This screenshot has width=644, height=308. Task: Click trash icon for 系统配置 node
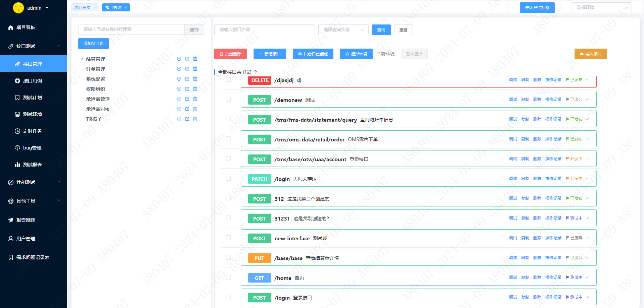pos(195,79)
